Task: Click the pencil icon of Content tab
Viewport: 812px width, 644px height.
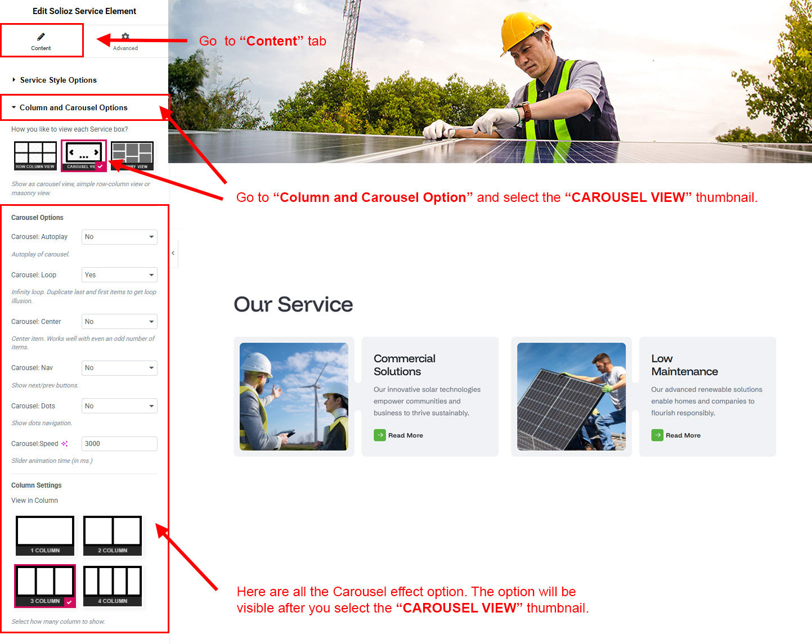Action: point(41,37)
